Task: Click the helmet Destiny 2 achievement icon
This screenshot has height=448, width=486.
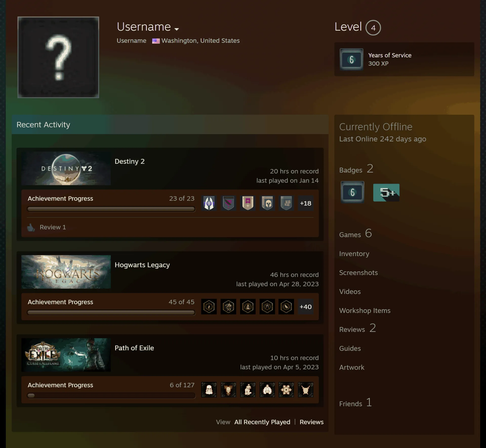Action: click(x=267, y=203)
